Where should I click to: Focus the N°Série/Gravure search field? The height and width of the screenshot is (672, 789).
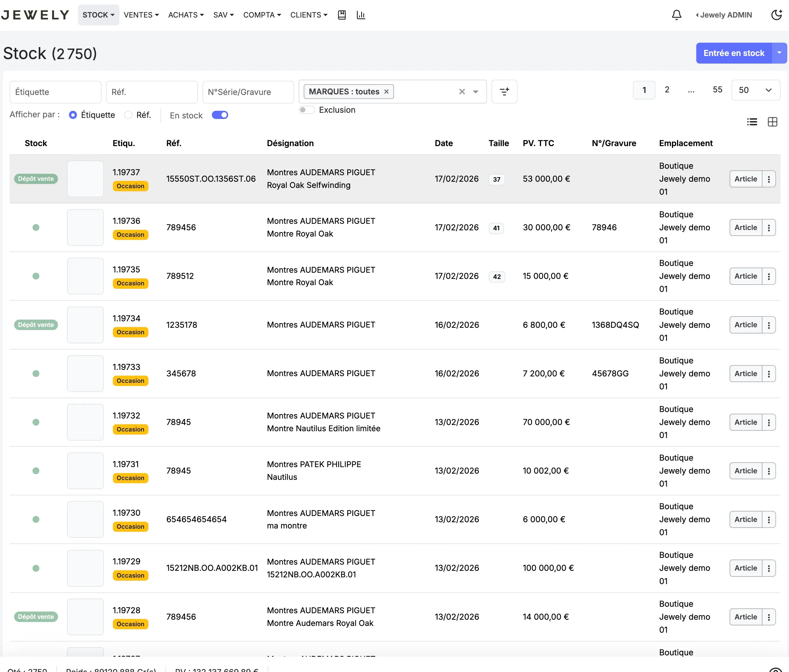click(248, 92)
